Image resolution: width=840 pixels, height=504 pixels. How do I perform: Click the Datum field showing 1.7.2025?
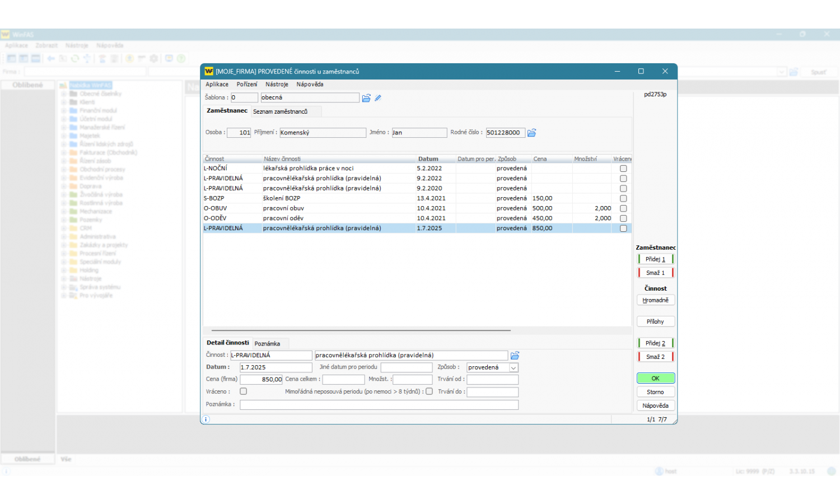[x=276, y=367]
